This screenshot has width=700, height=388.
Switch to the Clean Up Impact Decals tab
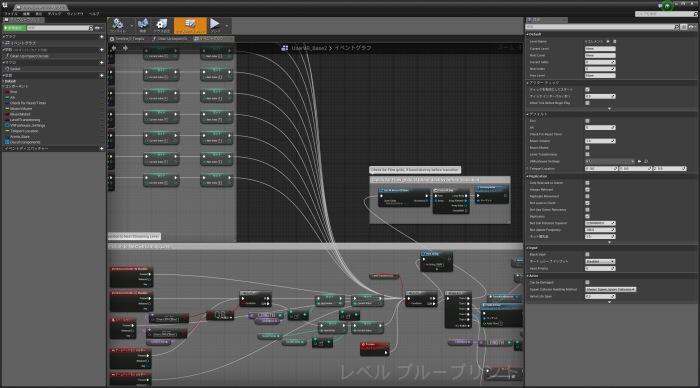(170, 39)
